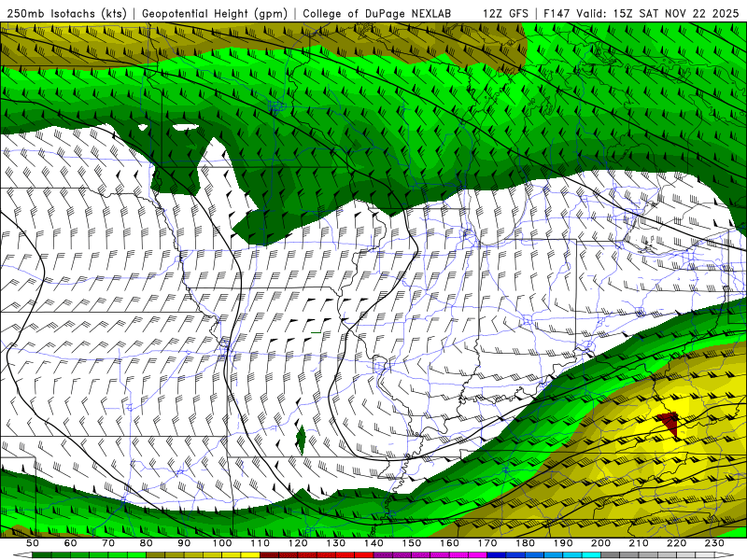Viewport: 747px width, 560px height.
Task: Click the 'Geopotential Height (gpm)' header label
Action: coord(215,13)
